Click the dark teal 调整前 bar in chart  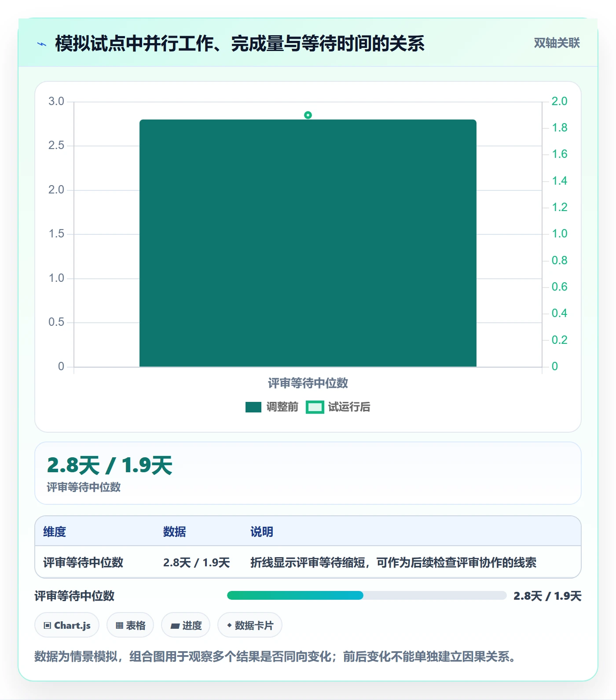[x=308, y=243]
